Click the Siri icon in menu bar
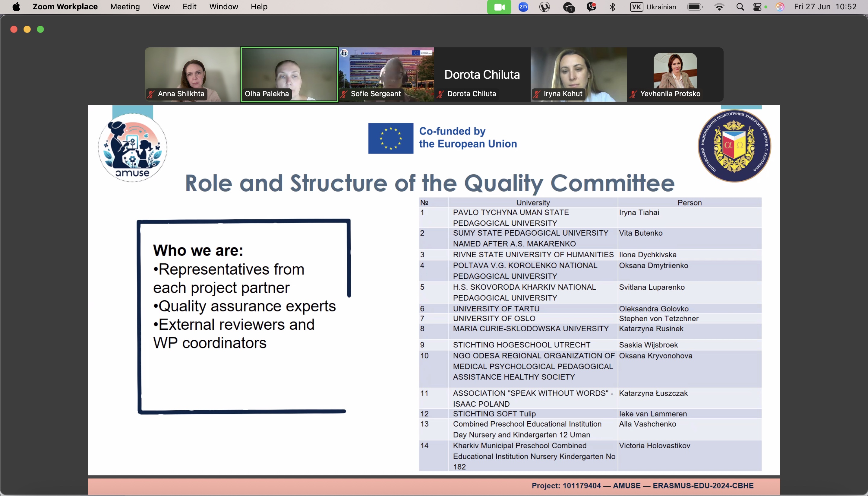868x496 pixels. click(x=780, y=7)
